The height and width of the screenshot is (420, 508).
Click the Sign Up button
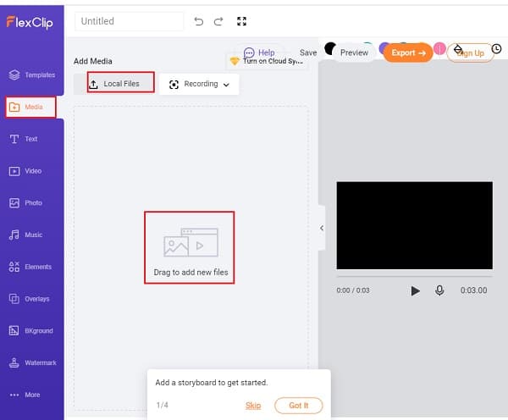tap(470, 53)
